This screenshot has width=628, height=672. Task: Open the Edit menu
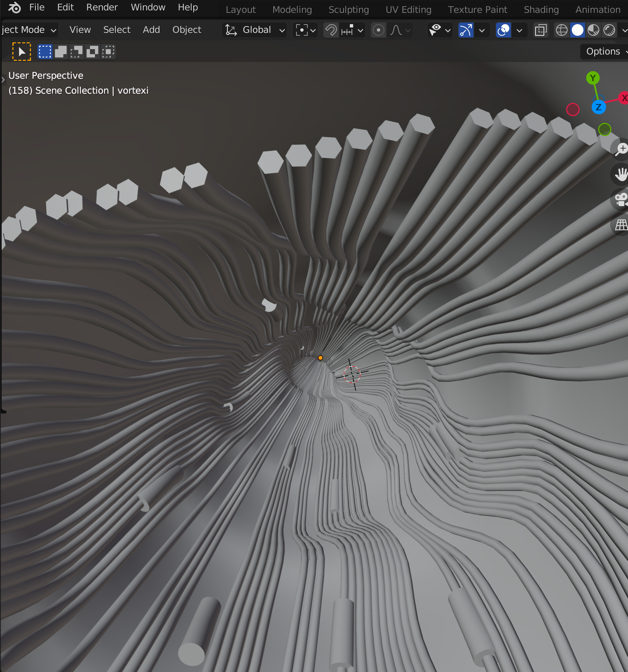click(x=65, y=7)
